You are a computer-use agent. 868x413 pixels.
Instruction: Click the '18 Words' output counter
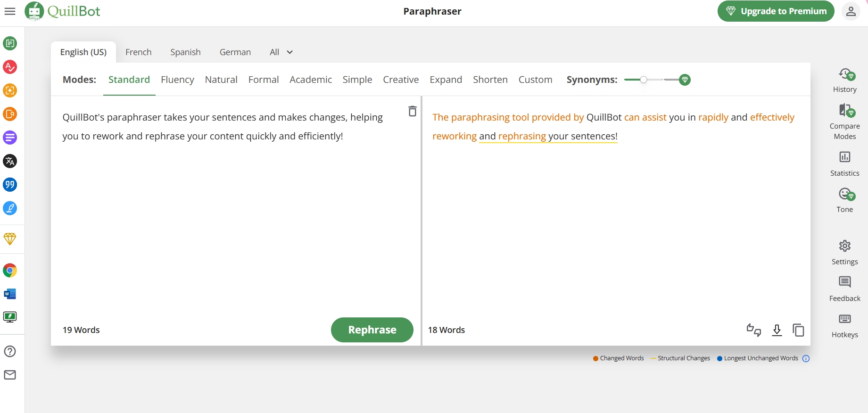click(446, 330)
